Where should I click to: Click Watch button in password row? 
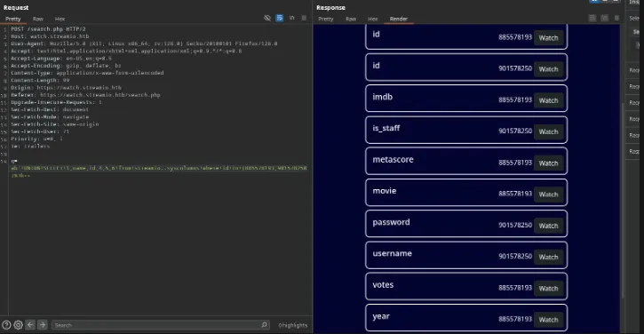coord(548,226)
